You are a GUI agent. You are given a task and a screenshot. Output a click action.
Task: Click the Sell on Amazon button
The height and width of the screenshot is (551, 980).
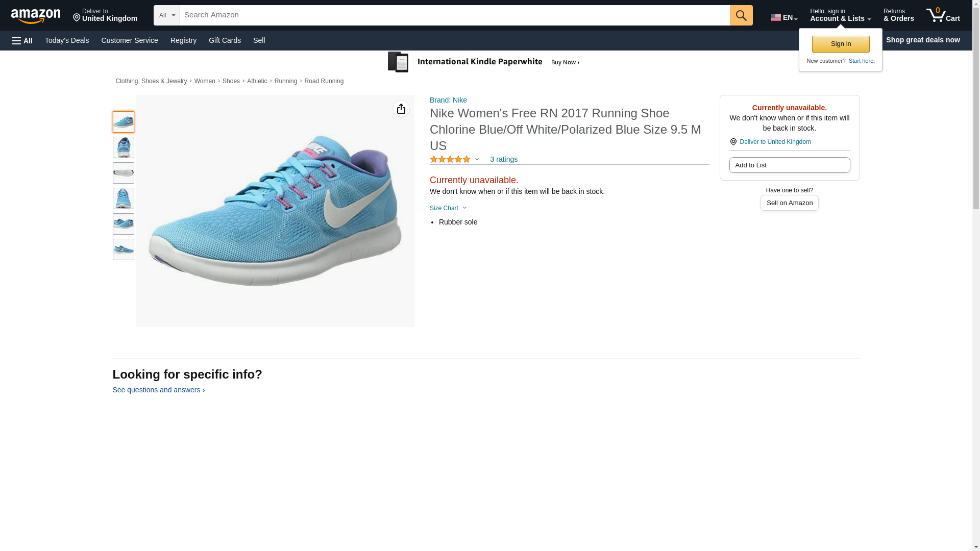pyautogui.click(x=789, y=203)
